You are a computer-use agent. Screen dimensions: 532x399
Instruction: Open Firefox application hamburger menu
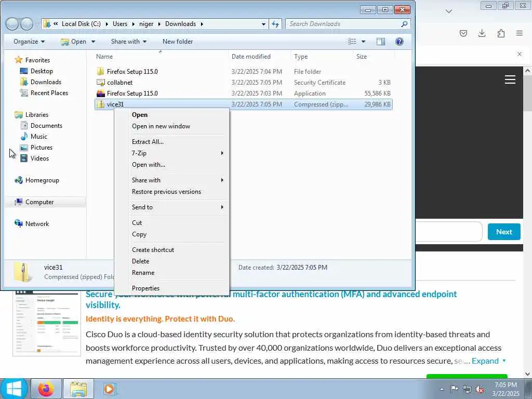520,33
